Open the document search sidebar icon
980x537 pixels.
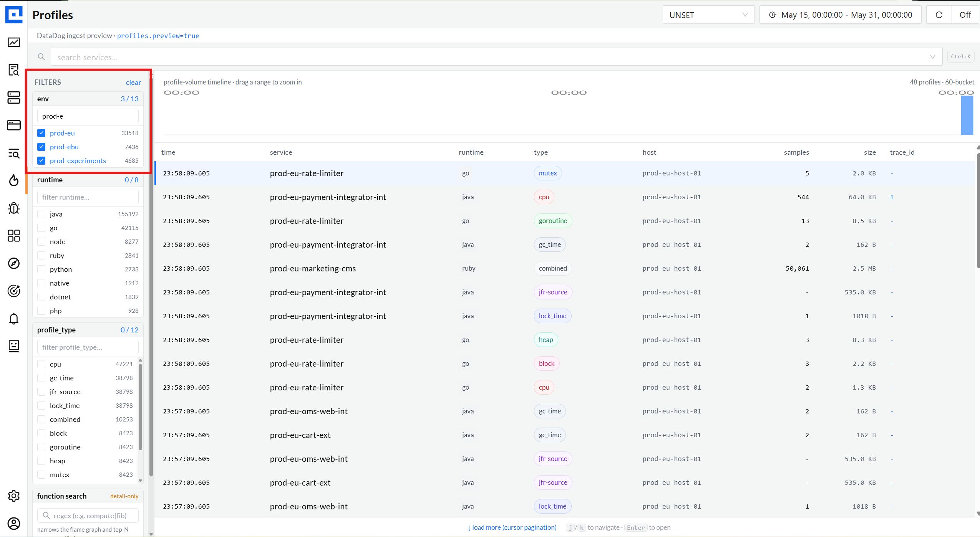14,70
